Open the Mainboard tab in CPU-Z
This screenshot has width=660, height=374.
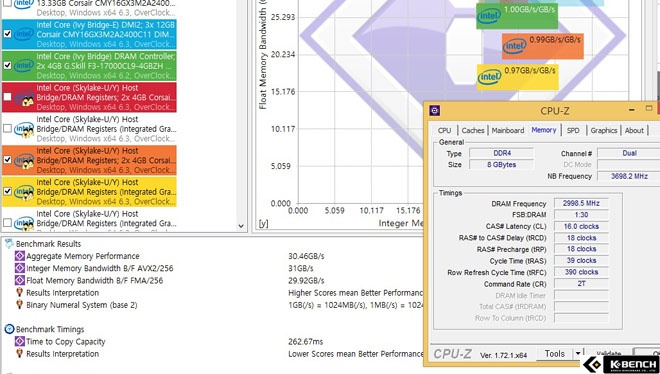coord(508,130)
